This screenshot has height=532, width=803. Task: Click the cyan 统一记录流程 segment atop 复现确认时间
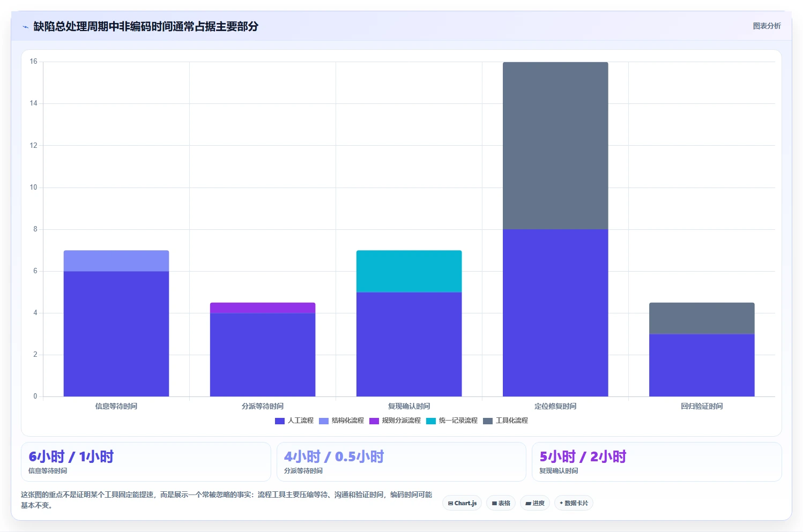[409, 271]
